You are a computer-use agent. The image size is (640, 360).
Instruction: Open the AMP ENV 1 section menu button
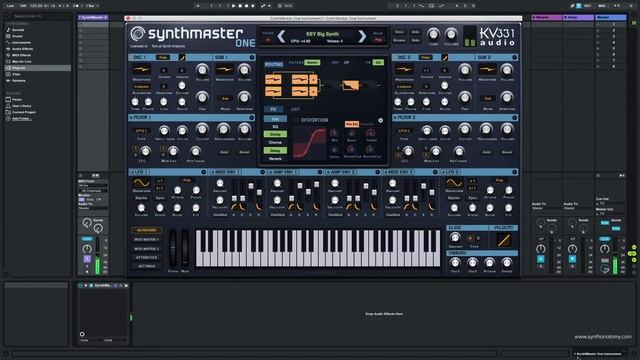320,172
